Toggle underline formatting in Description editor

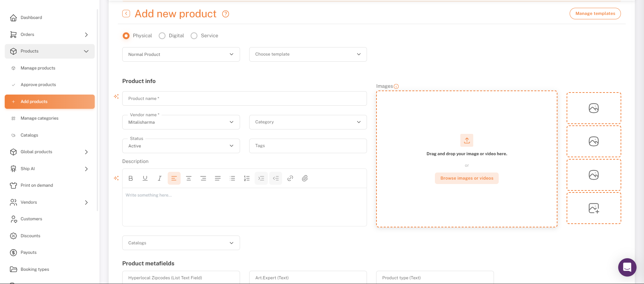(145, 178)
